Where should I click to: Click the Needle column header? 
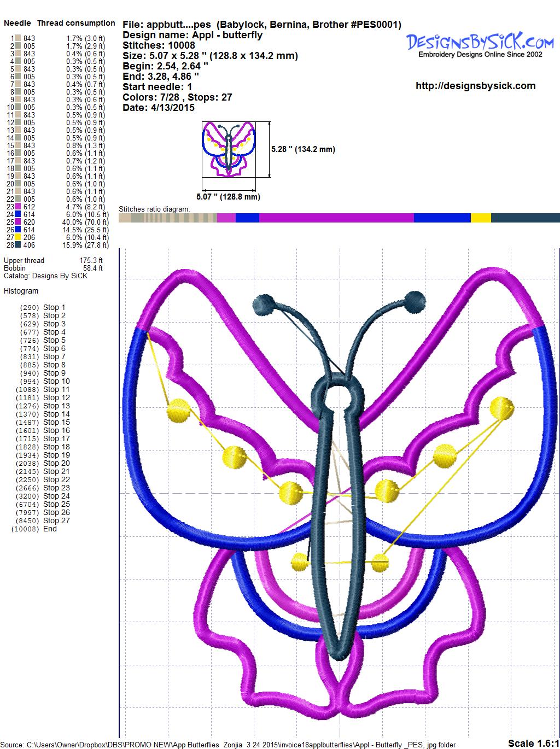pyautogui.click(x=17, y=23)
